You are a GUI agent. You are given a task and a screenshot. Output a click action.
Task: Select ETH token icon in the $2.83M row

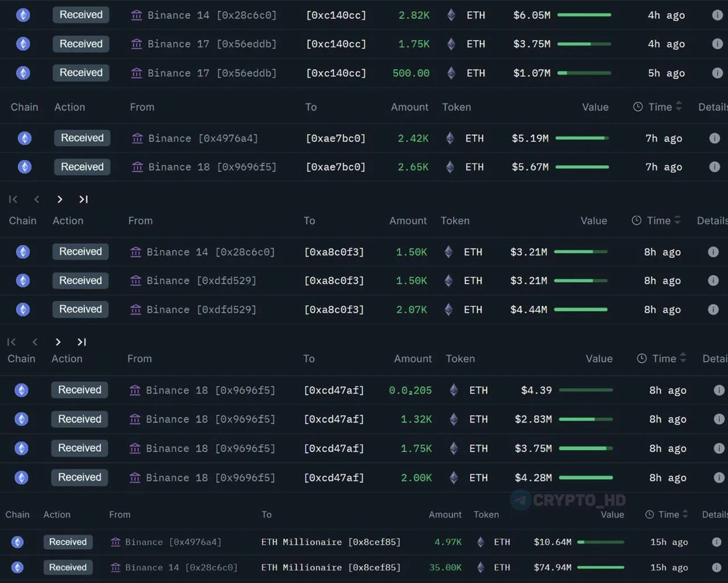pyautogui.click(x=454, y=419)
